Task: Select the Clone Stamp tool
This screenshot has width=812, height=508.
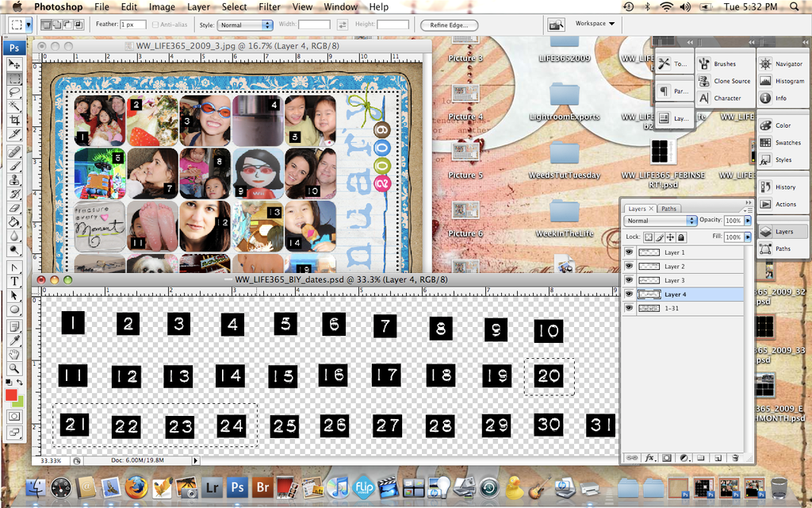Action: point(14,180)
